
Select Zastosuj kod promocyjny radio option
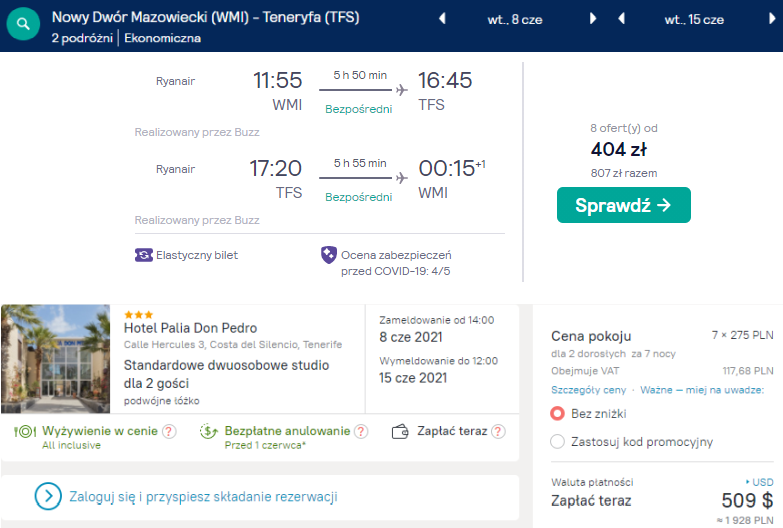click(x=558, y=441)
